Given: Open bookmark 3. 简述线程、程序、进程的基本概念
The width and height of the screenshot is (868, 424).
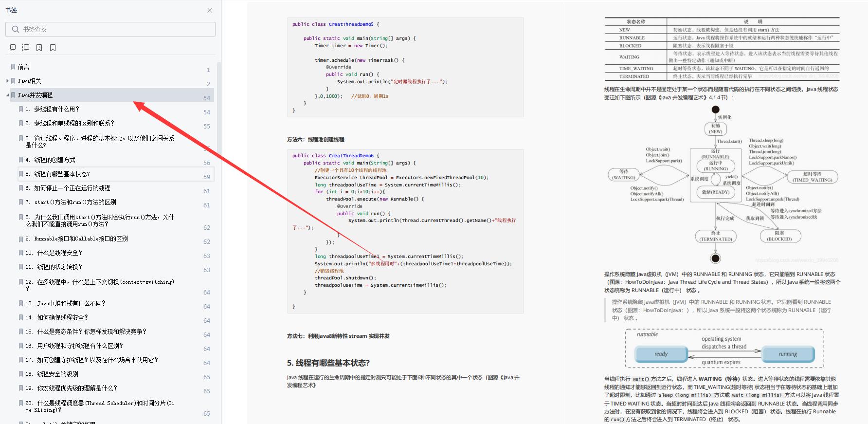Looking at the screenshot, I should (x=100, y=142).
